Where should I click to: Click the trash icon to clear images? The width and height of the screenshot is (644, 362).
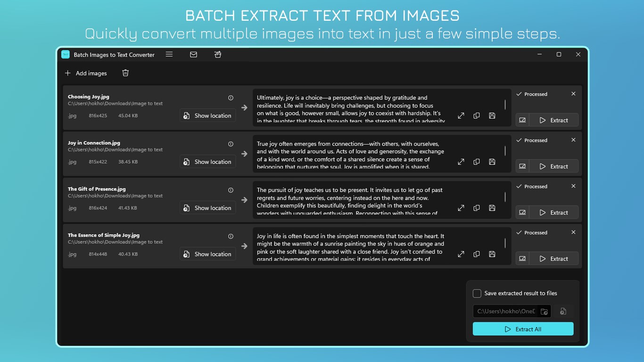[x=125, y=73]
